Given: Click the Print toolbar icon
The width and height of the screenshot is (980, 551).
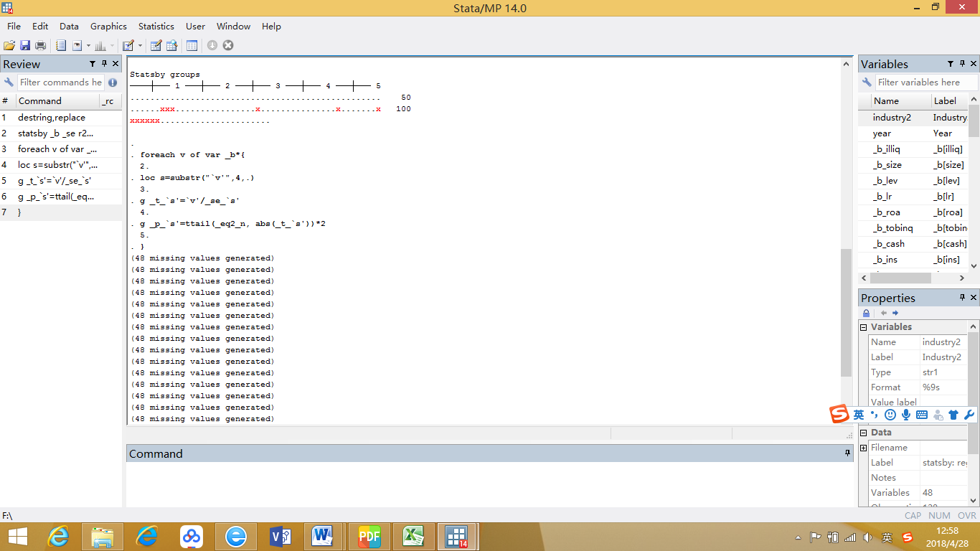Looking at the screenshot, I should [41, 45].
